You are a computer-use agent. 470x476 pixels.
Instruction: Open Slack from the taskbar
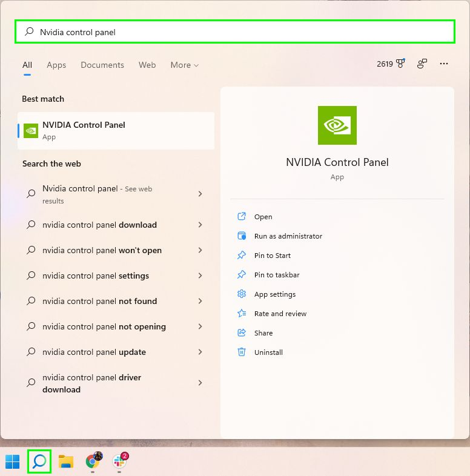click(120, 461)
